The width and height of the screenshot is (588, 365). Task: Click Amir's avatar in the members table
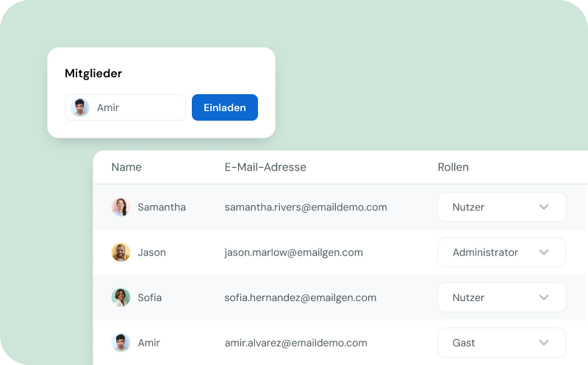(121, 342)
